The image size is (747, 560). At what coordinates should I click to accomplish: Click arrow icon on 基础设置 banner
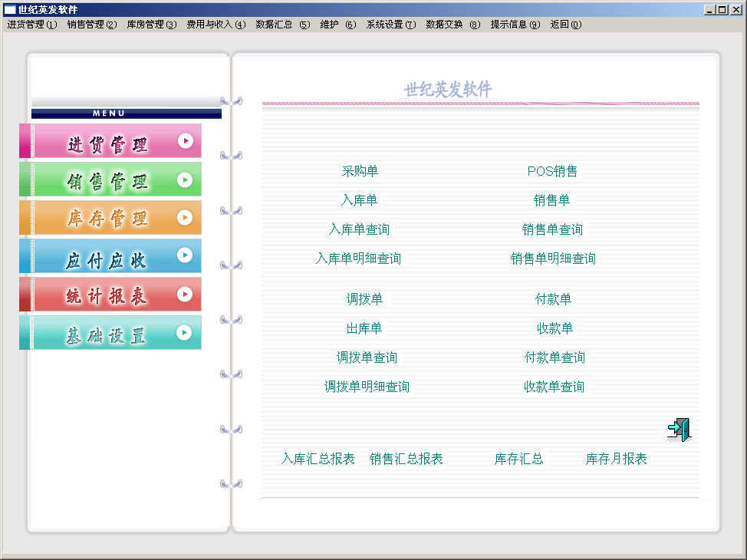[x=185, y=332]
